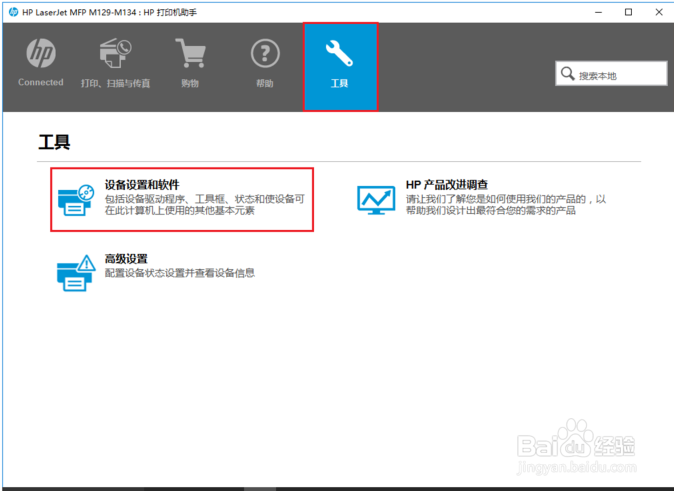Open the 高级设置 link
Screen dimensions: 674x491
pos(126,259)
